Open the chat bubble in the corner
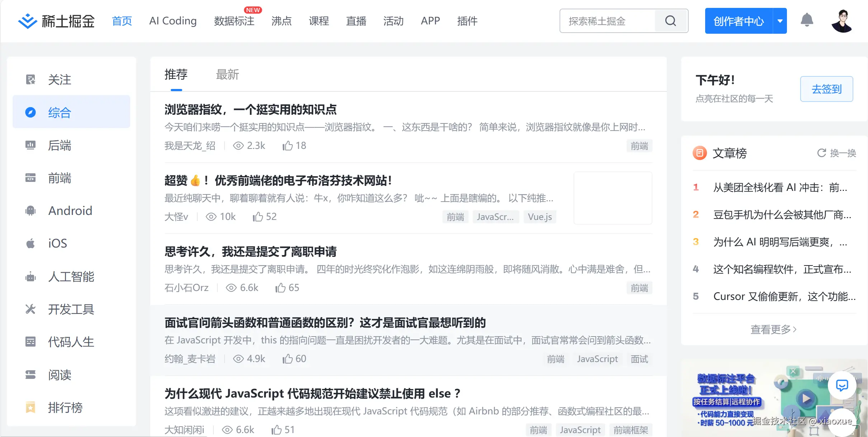The height and width of the screenshot is (437, 868). coord(841,385)
